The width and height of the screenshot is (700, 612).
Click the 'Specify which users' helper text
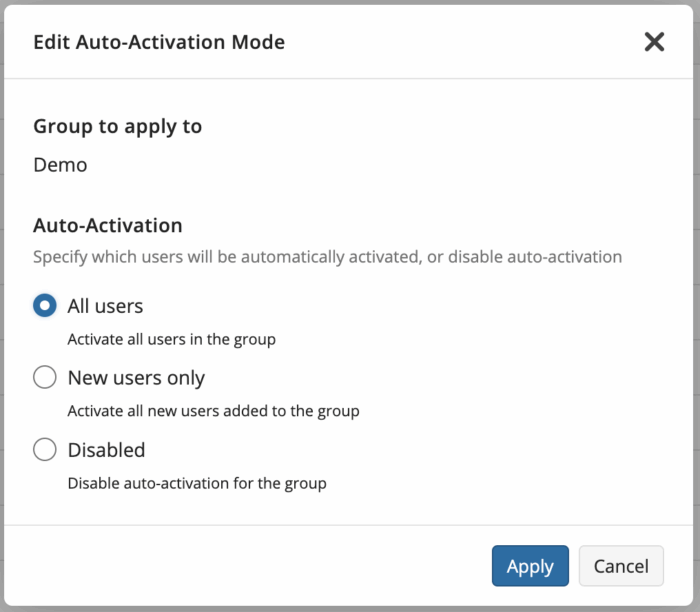(x=327, y=257)
